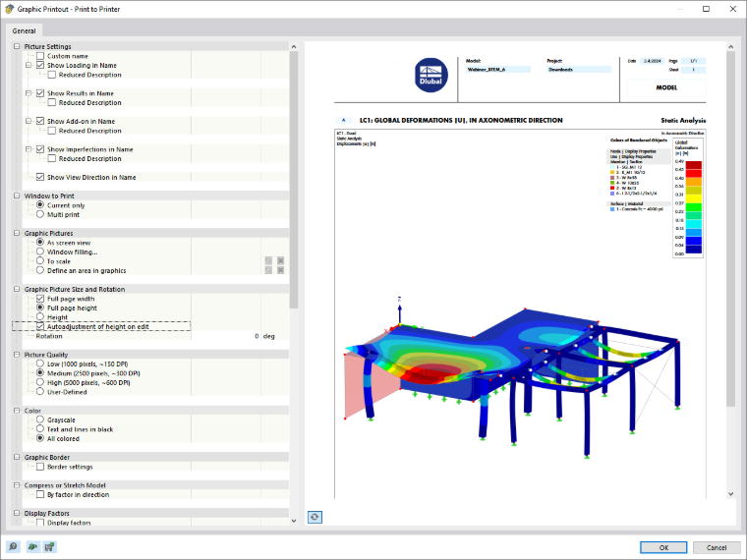Select the Grayscale color option
This screenshot has width=747, height=560.
click(x=40, y=420)
